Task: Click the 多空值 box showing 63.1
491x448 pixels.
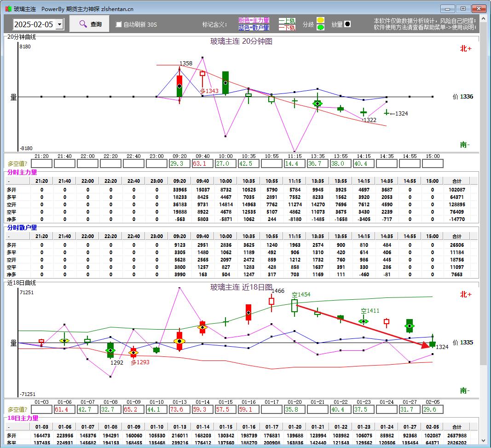Action: [202, 163]
